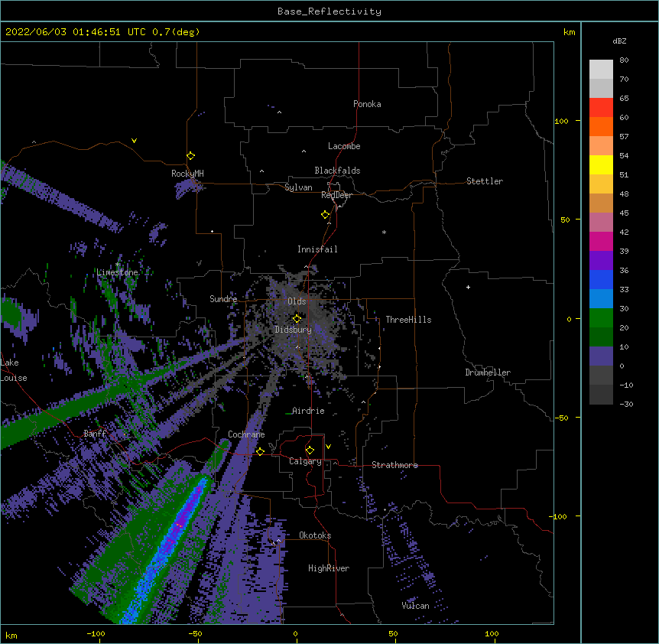Click the Calgary label
The width and height of the screenshot is (659, 644).
305,461
